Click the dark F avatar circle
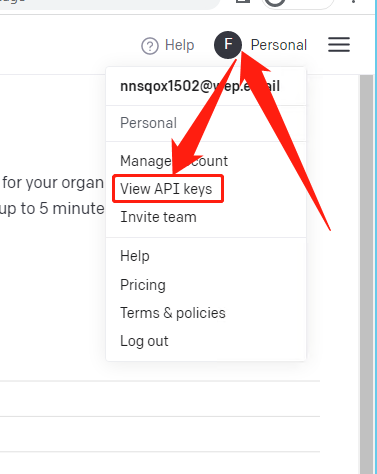Screen dimensions: 377x474 (x=228, y=45)
